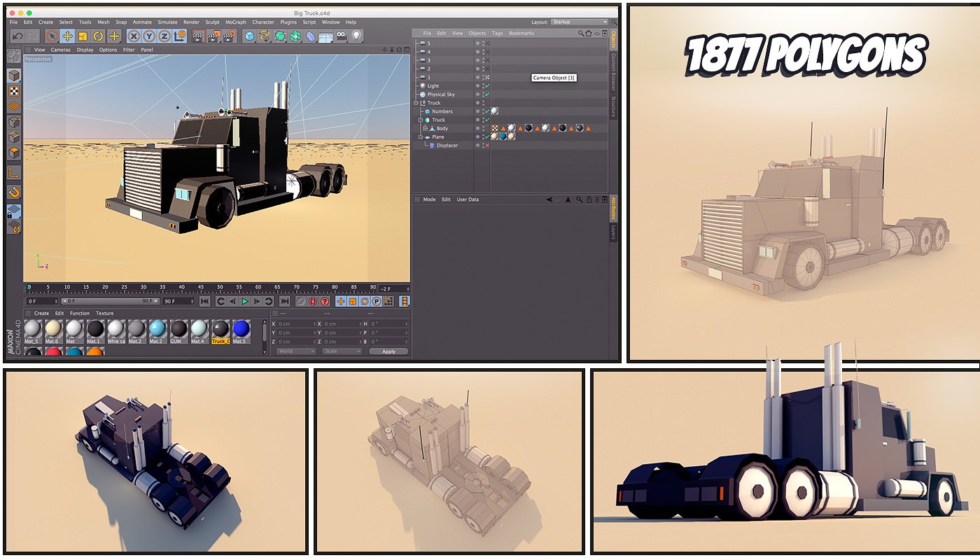The image size is (980, 560).
Task: Open the Cameras menu in the viewport
Action: [60, 50]
